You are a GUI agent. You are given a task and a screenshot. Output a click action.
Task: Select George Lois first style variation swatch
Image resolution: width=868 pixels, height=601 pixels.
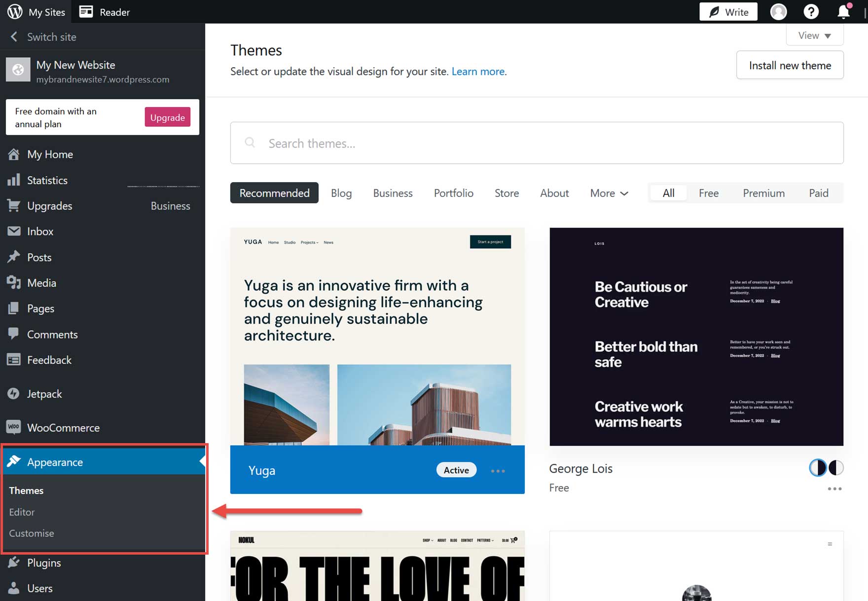[818, 467]
